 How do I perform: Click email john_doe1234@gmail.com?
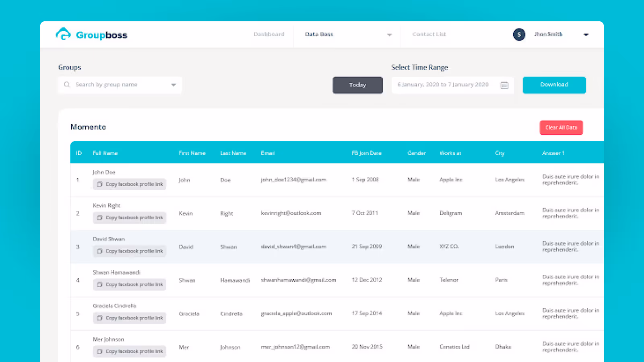[293, 180]
